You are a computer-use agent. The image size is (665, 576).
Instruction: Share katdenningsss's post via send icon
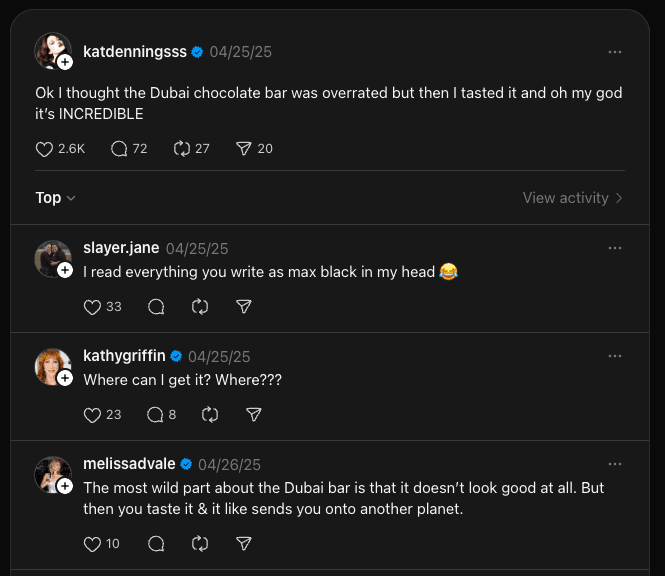tap(243, 149)
